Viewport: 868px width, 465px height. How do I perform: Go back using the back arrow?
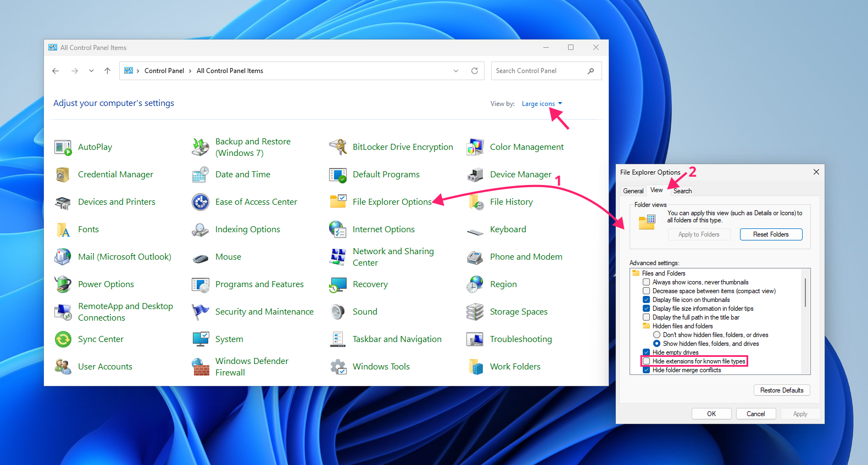(55, 71)
